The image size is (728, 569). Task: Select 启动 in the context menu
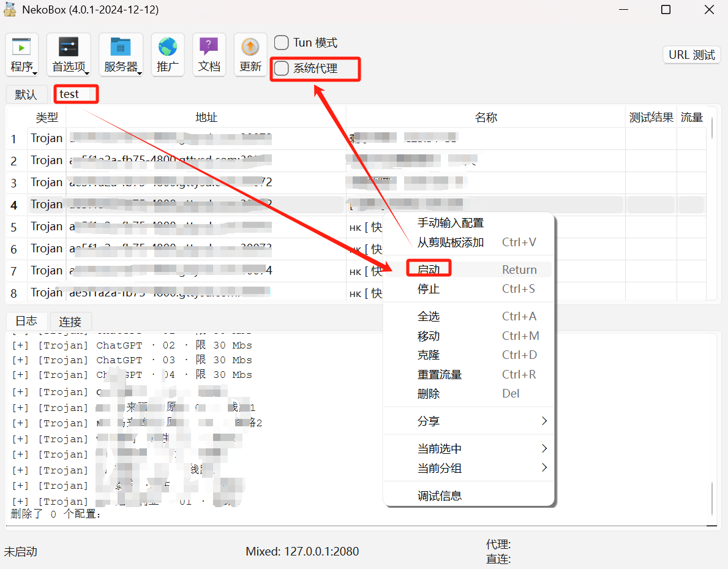pyautogui.click(x=429, y=269)
